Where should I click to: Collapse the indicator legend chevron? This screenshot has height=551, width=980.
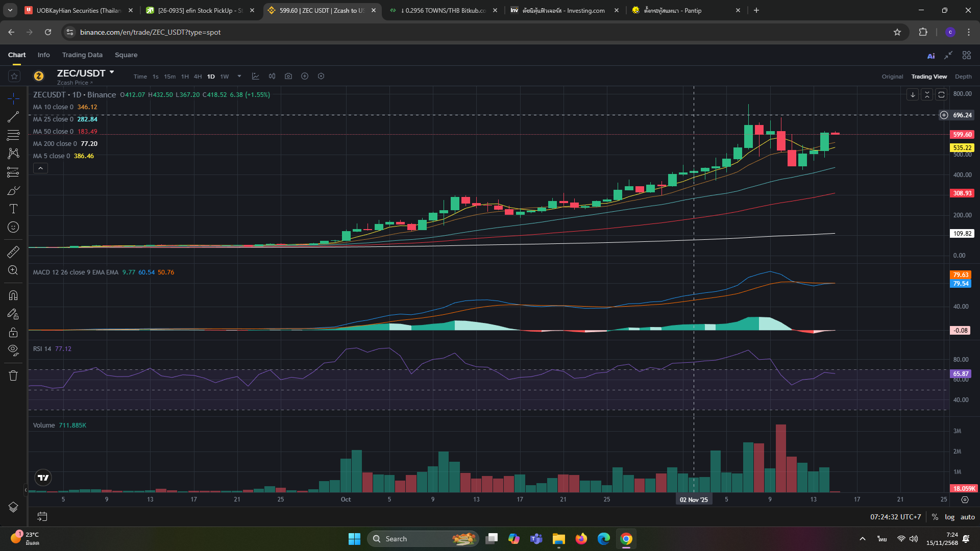(x=40, y=168)
